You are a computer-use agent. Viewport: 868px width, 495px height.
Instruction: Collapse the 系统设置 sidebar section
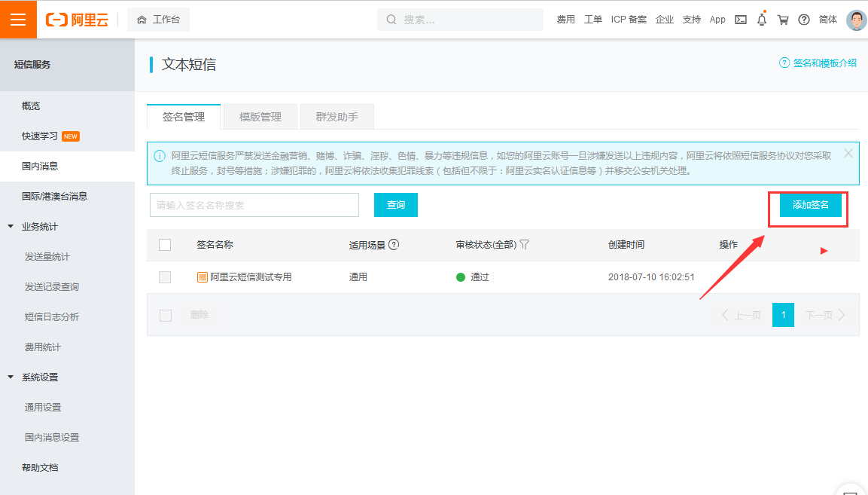point(11,377)
